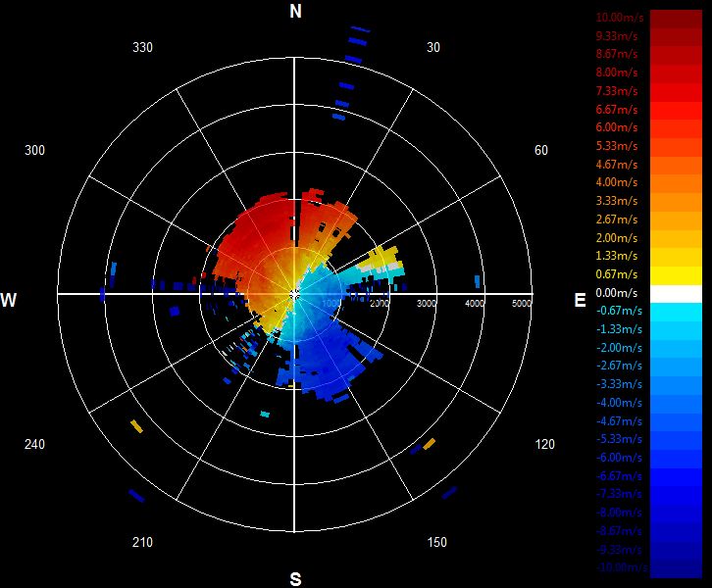Click the -2.67m/s legend label

point(619,366)
